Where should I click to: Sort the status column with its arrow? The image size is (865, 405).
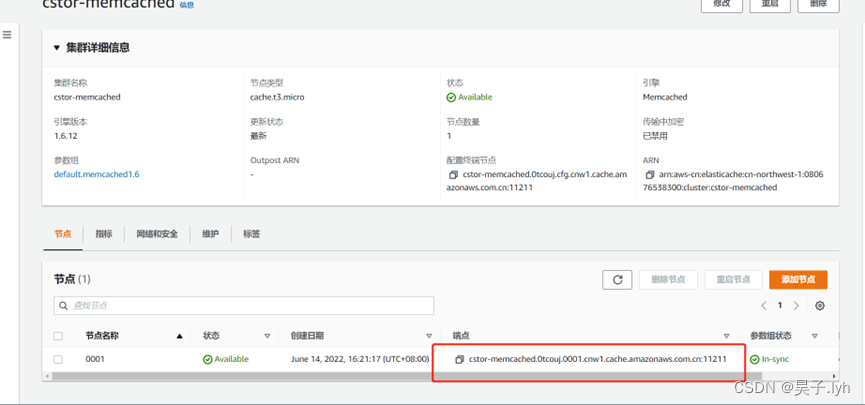[268, 335]
